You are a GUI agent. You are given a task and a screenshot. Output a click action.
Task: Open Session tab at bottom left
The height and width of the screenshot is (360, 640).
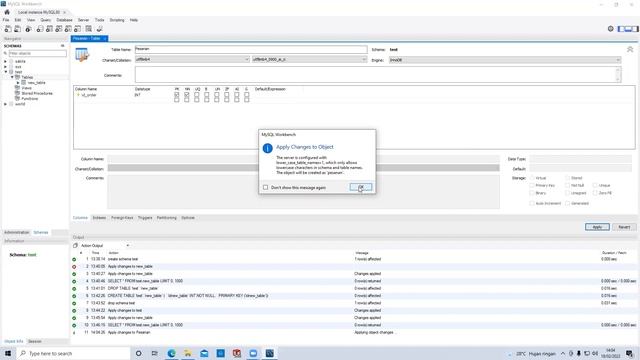35,341
